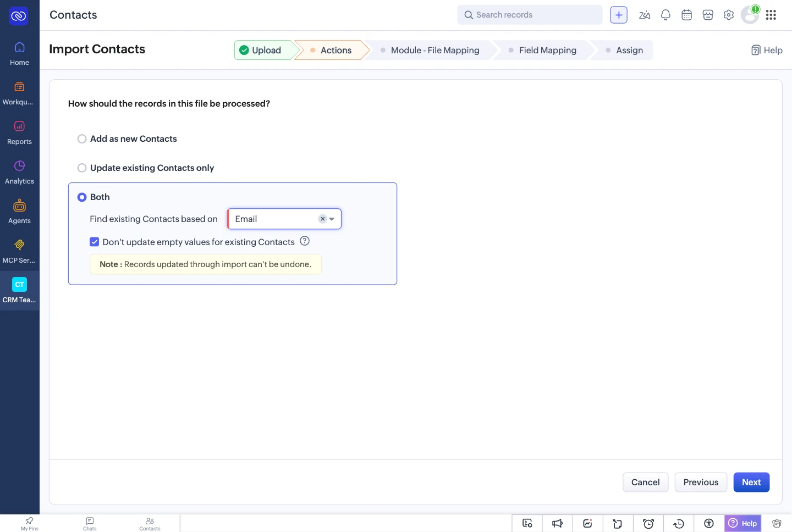Click the Search records field
The image size is (792, 532).
(x=530, y=15)
